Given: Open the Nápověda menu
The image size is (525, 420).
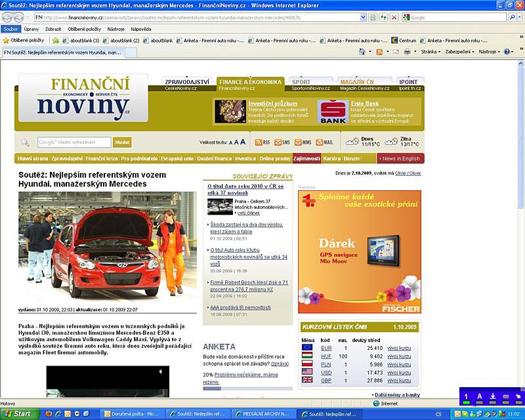Looking at the screenshot, I should pos(141,29).
